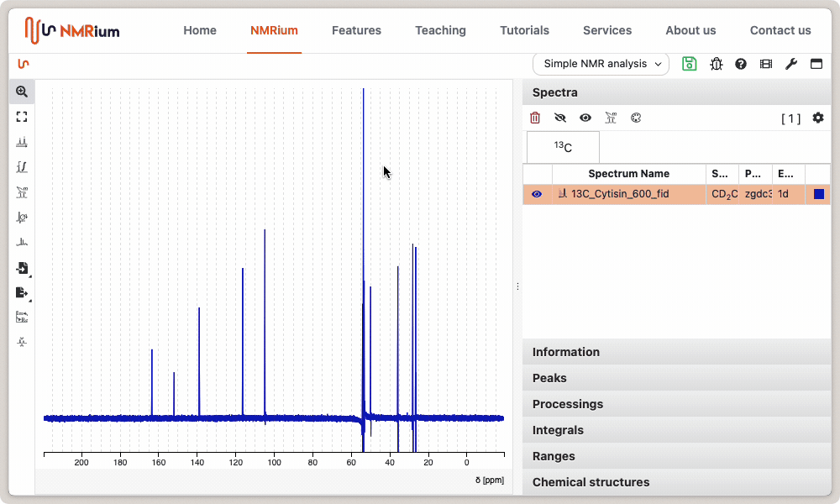
Task: Activate the peak picking tool
Action: pyautogui.click(x=22, y=142)
